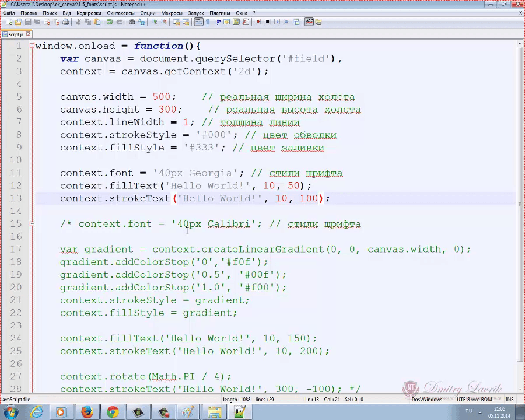Open the Windows Start button

pos(10,412)
